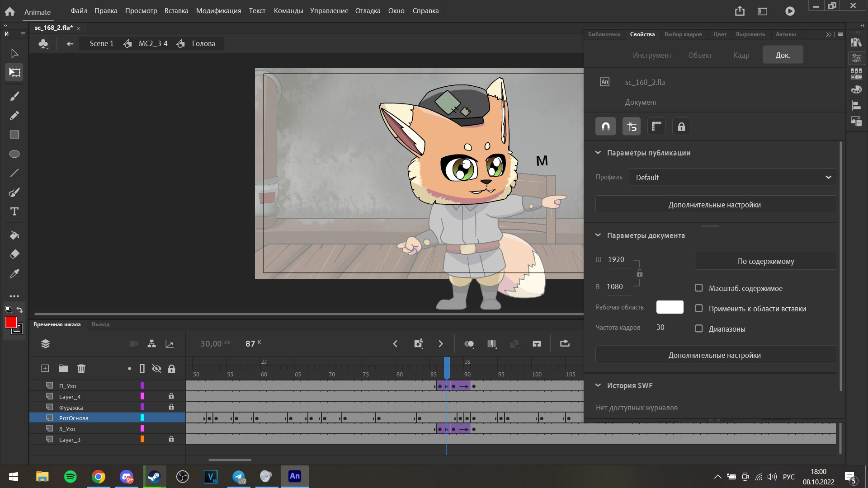
Task: Select the Text tool
Action: [x=14, y=211]
